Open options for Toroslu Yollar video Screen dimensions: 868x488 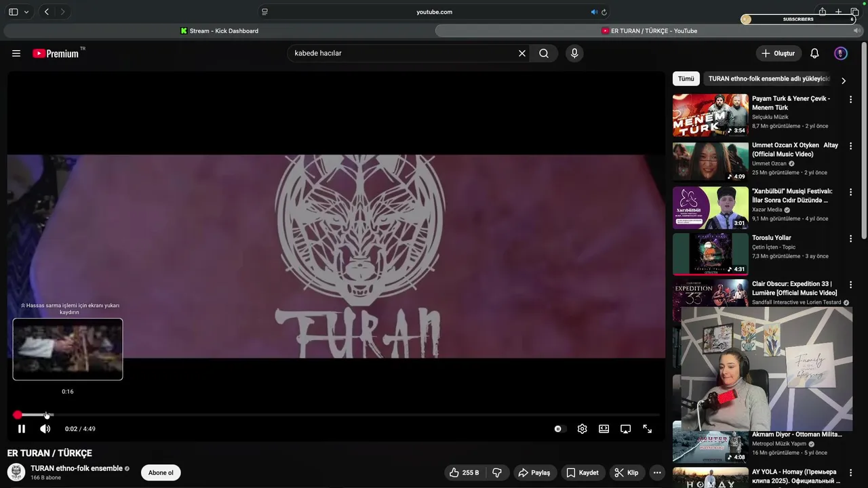tap(850, 239)
